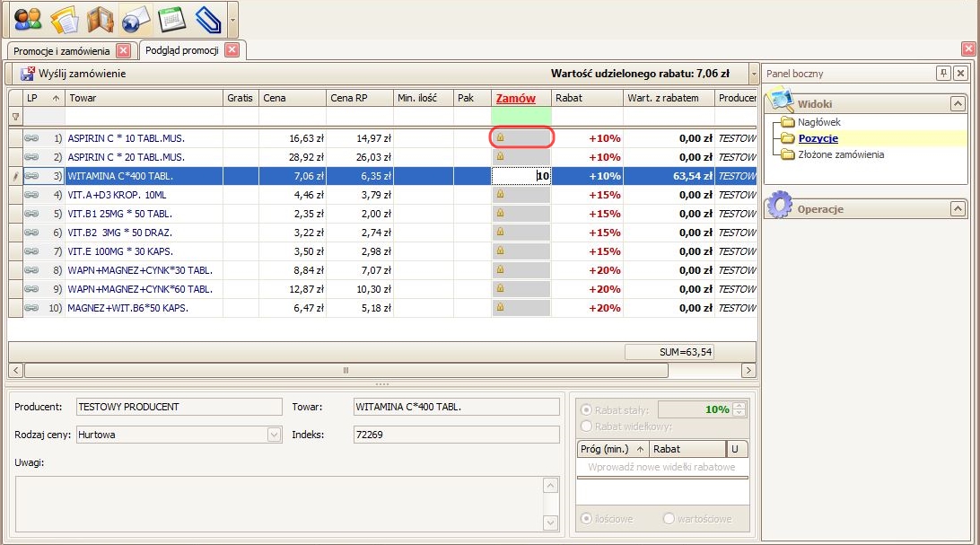Open the documents folder toolbar icon
This screenshot has height=545, width=980.
coord(64,18)
